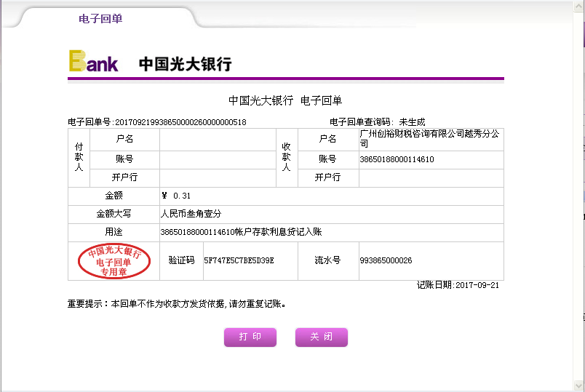Click the 记账日期 2017-09-21 text
Viewport: 585px width, 392px height.
point(458,286)
